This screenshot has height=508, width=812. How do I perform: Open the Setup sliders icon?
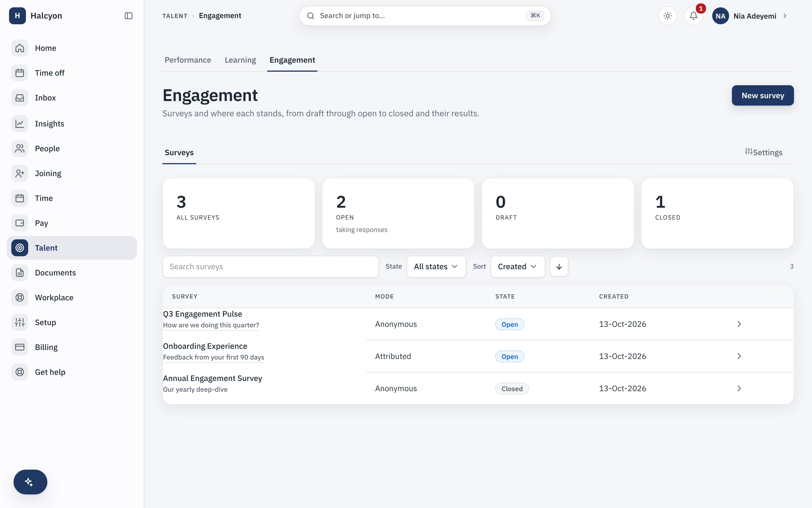tap(20, 323)
